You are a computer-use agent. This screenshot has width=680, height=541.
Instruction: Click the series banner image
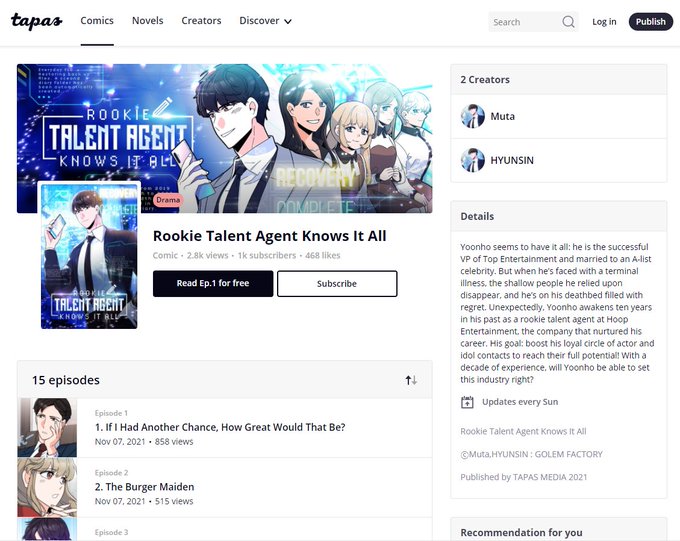pos(225,138)
